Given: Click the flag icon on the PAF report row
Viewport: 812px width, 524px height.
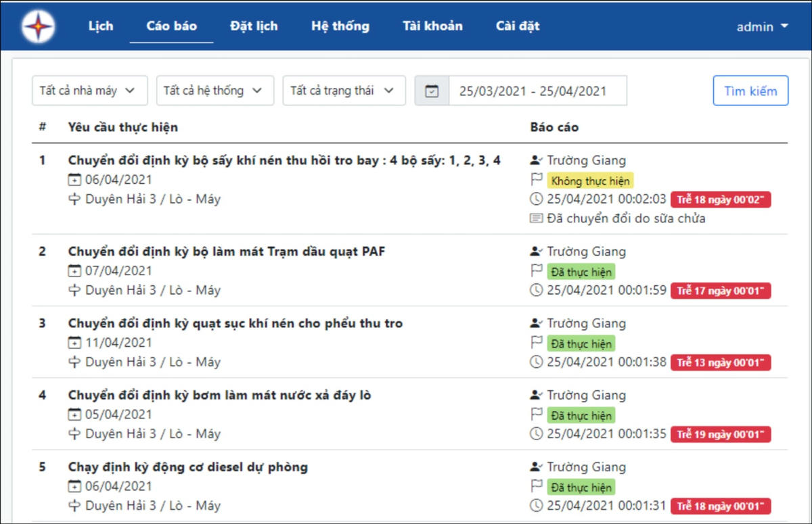Looking at the screenshot, I should click(535, 271).
